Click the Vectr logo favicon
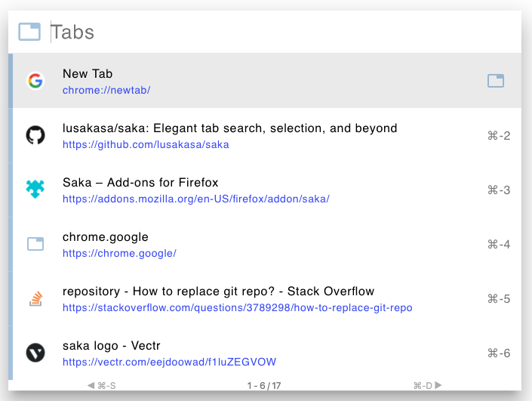The width and height of the screenshot is (532, 401). click(x=35, y=353)
